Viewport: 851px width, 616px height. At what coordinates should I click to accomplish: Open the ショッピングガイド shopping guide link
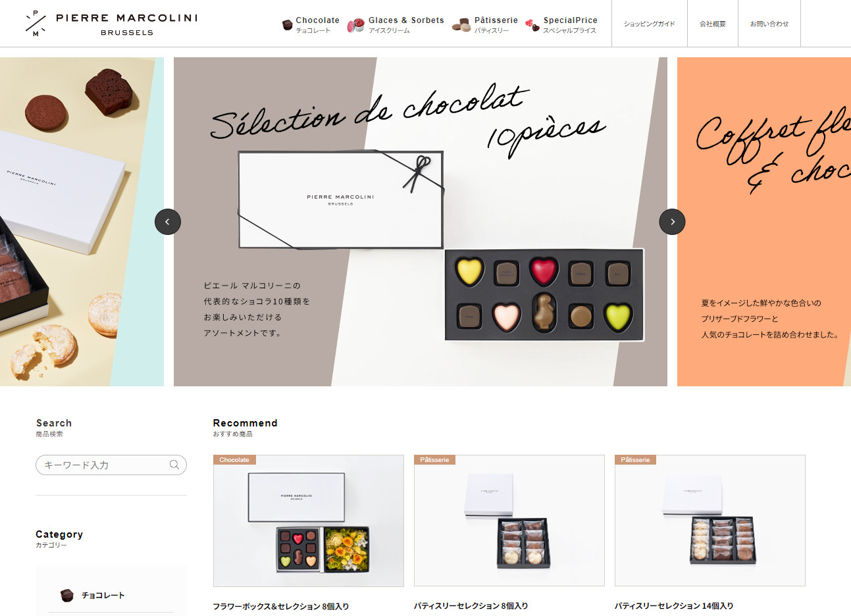point(649,24)
